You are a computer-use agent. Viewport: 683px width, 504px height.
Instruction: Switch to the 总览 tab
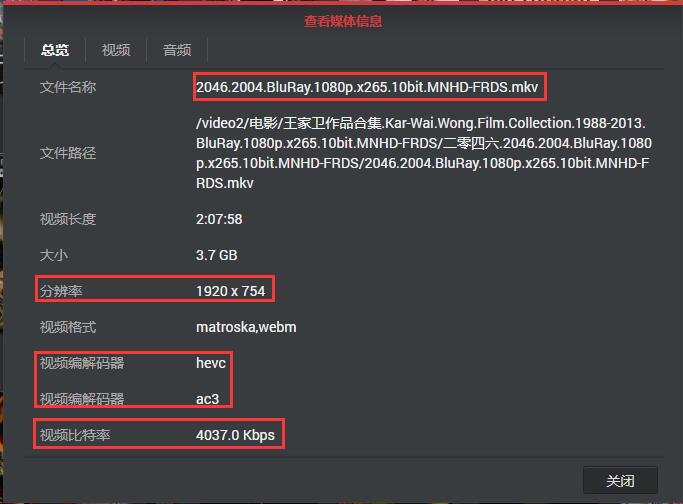pos(55,50)
